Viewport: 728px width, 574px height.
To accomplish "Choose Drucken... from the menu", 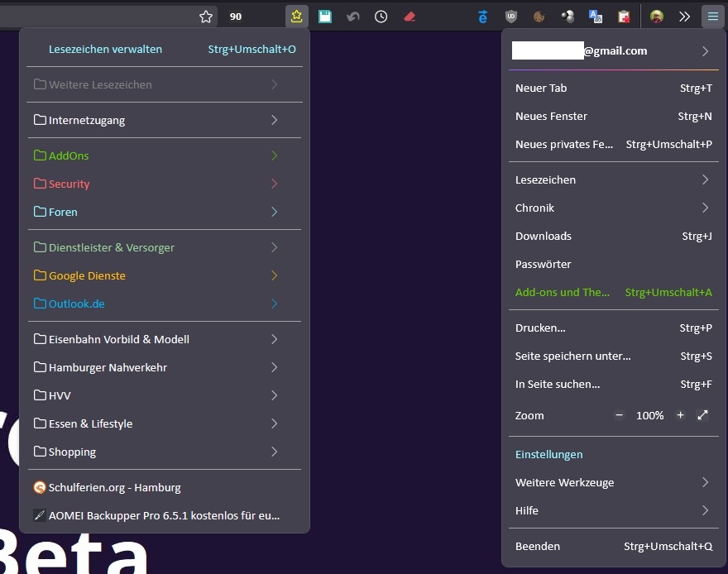I will pos(613,328).
